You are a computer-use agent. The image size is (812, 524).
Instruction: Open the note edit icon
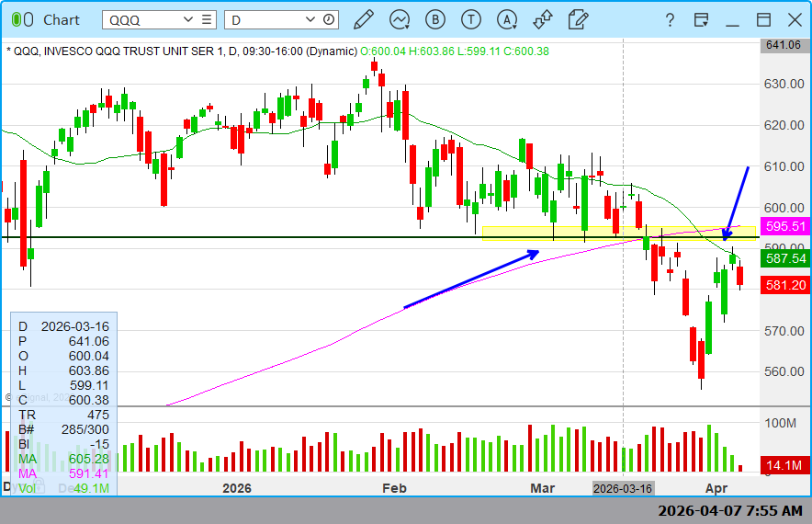pos(578,19)
